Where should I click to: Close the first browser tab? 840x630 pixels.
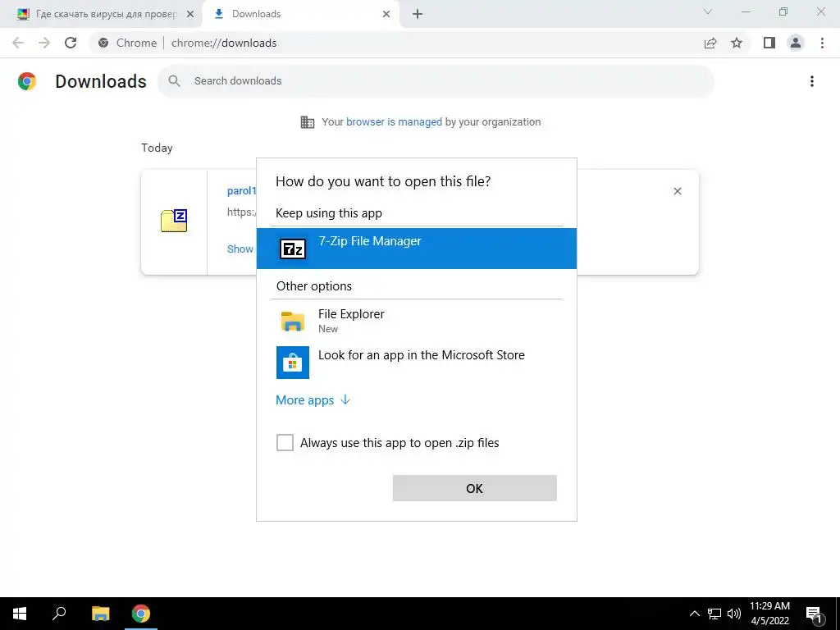pos(190,14)
